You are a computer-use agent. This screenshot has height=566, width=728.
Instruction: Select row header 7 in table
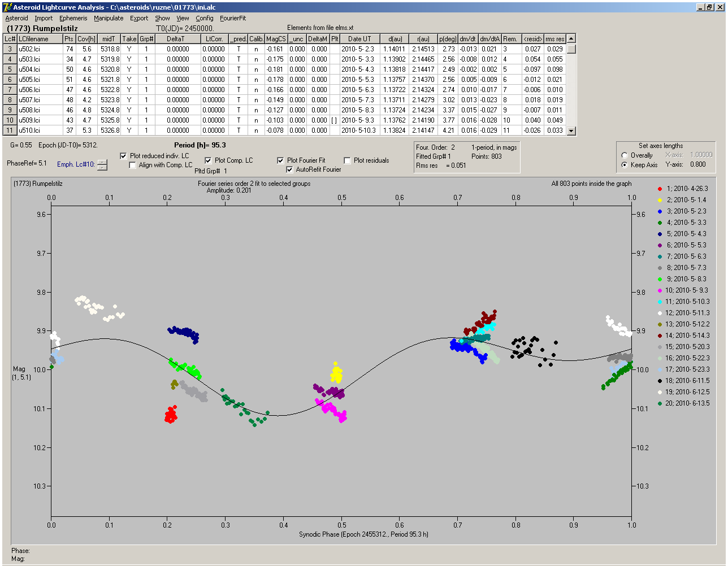pyautogui.click(x=10, y=90)
